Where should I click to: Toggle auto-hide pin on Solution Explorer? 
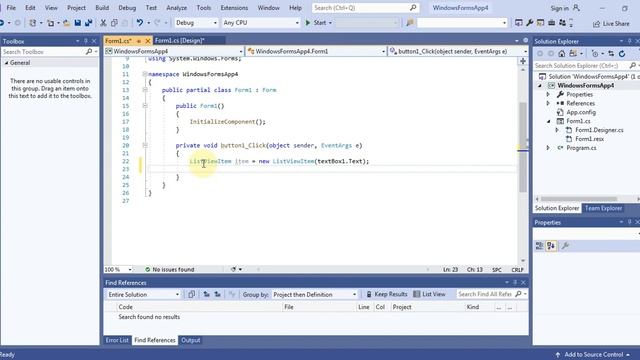pos(629,41)
